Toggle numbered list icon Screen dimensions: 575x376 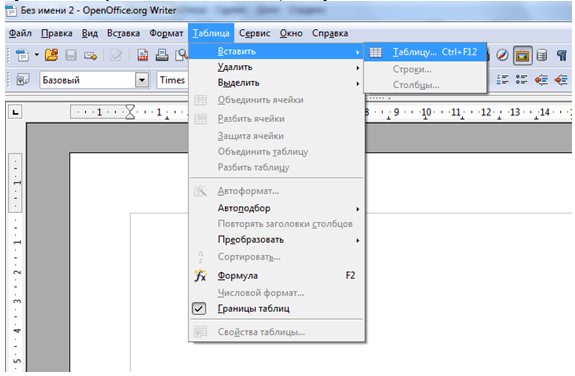[x=502, y=79]
